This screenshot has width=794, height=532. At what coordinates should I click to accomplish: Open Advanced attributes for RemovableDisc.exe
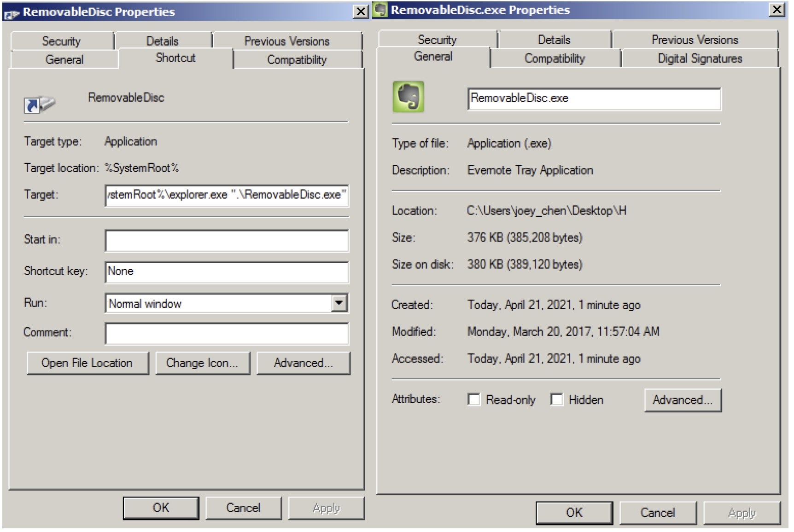pyautogui.click(x=682, y=400)
